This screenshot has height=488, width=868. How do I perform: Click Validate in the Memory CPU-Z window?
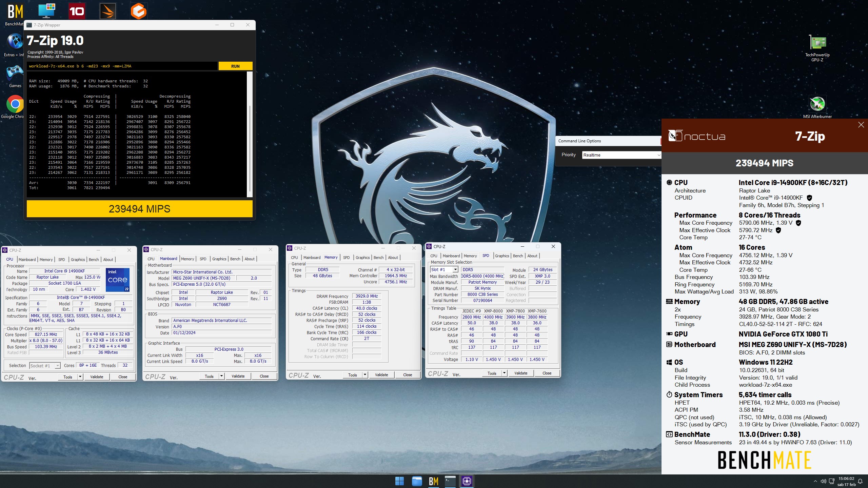click(381, 375)
